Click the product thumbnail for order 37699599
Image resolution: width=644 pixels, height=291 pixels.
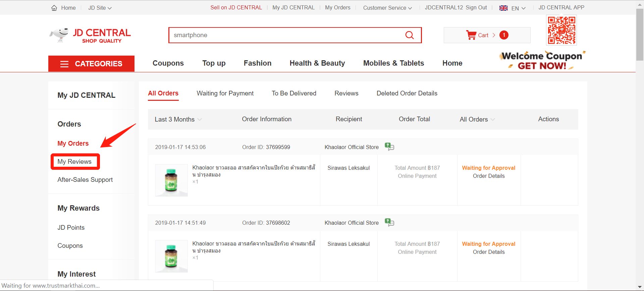[171, 180]
